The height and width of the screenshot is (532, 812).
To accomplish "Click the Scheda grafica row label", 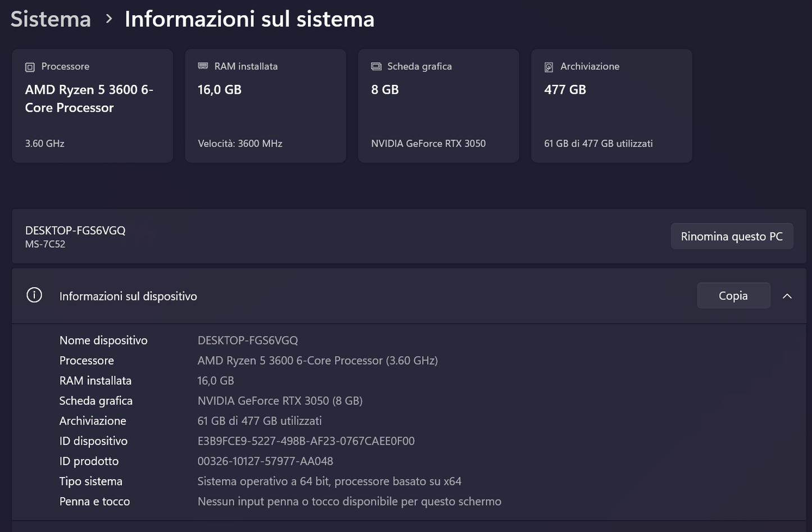I will coord(96,401).
